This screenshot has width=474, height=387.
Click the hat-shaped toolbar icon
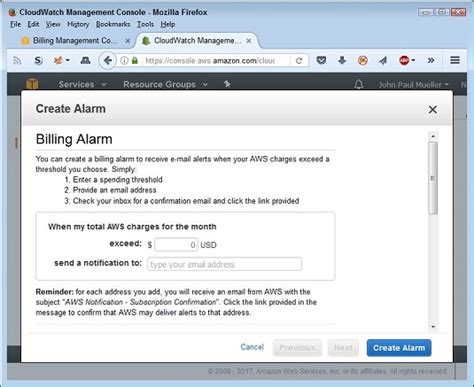click(85, 60)
